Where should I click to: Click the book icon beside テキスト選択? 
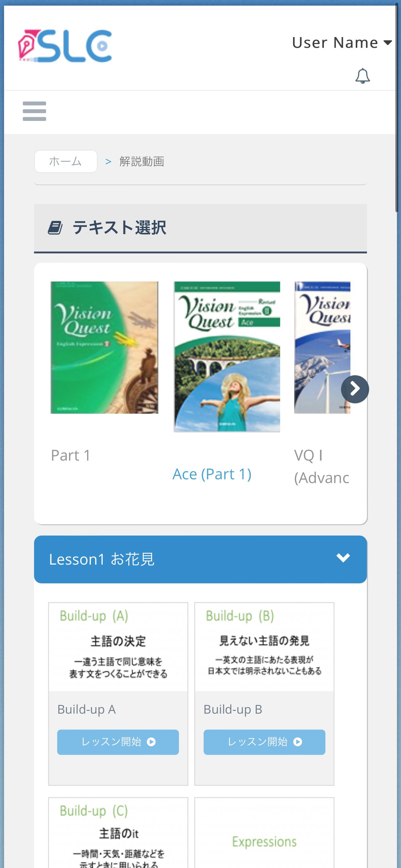point(55,228)
